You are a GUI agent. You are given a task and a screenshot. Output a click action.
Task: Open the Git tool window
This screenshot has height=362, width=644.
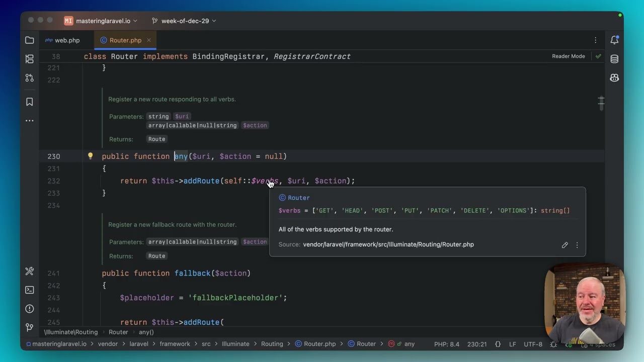click(30, 327)
